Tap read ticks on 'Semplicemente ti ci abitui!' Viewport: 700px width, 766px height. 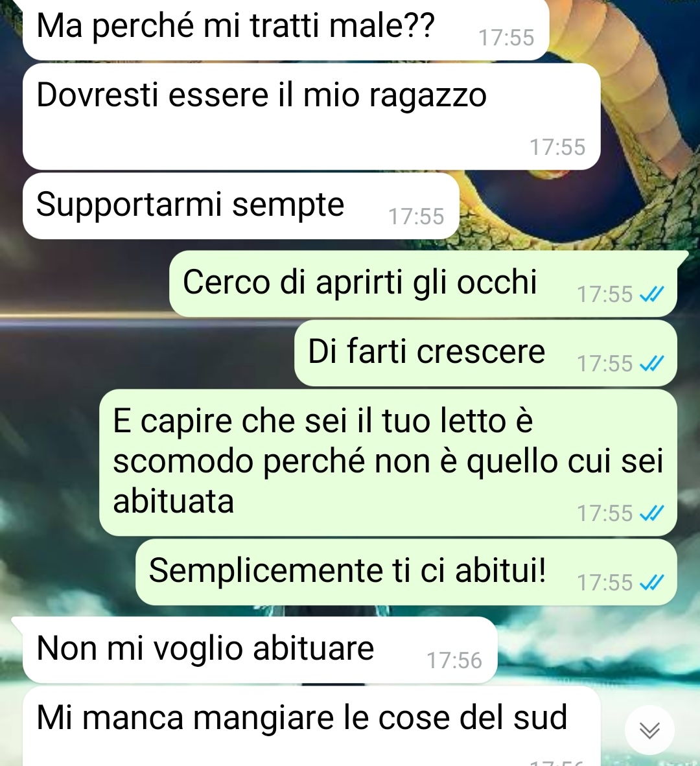[651, 583]
